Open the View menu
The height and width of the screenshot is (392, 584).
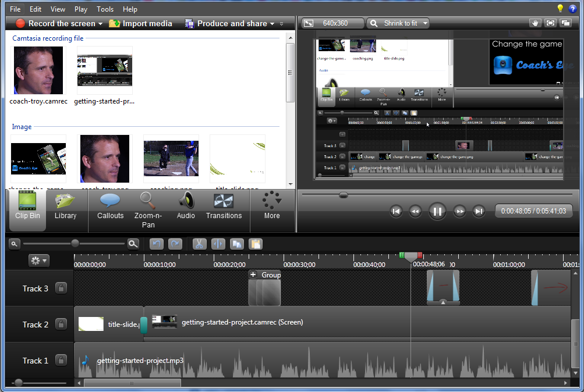tap(58, 9)
